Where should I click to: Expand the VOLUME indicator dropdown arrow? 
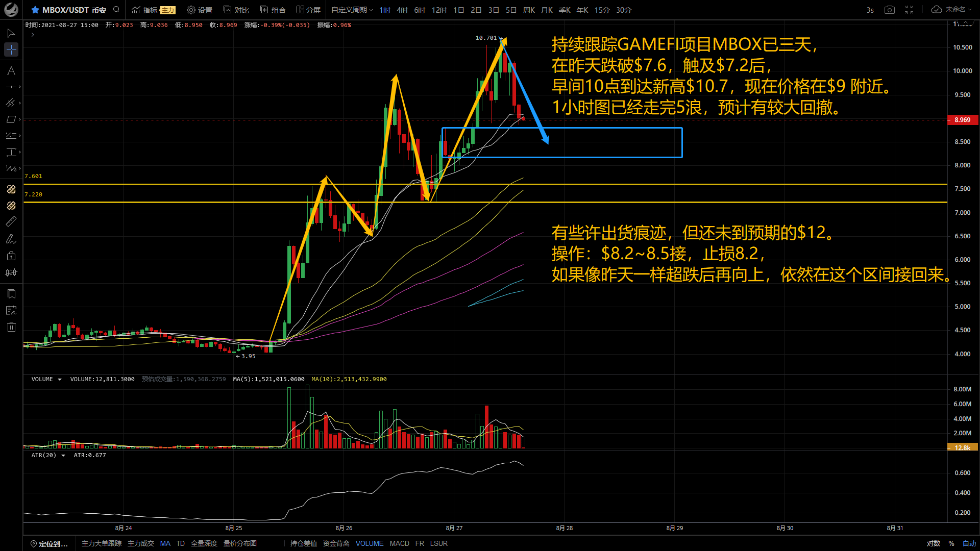tap(60, 379)
